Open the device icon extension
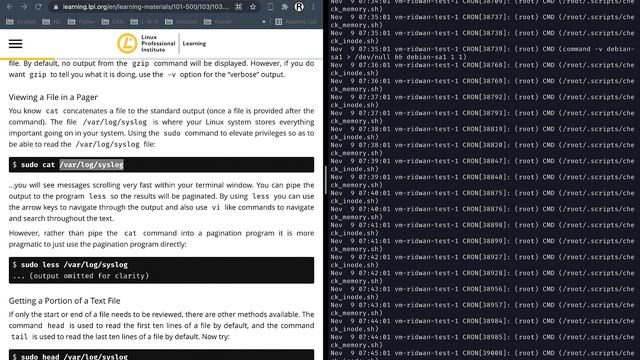 [x=270, y=7]
